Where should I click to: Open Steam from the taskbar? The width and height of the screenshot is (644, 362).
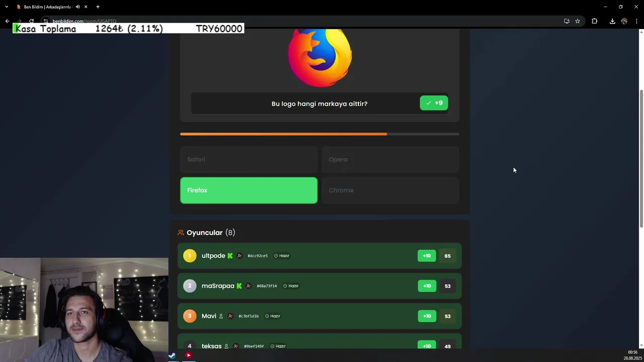click(x=172, y=355)
